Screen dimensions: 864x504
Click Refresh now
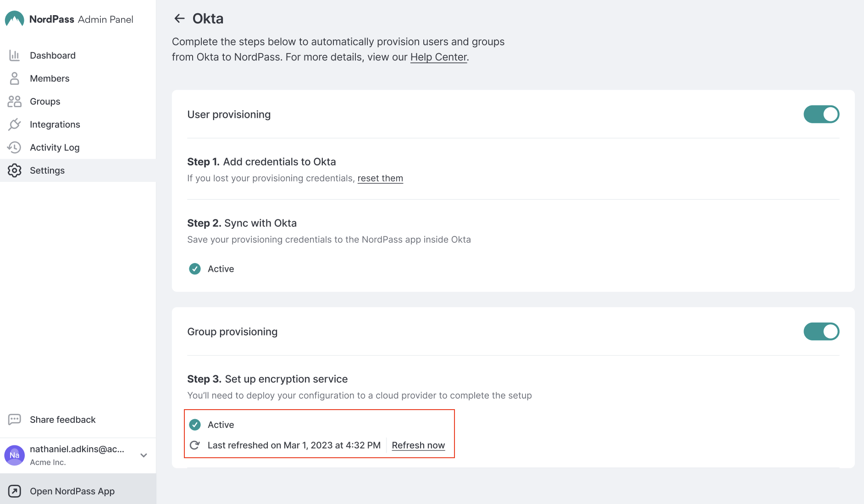[418, 445]
